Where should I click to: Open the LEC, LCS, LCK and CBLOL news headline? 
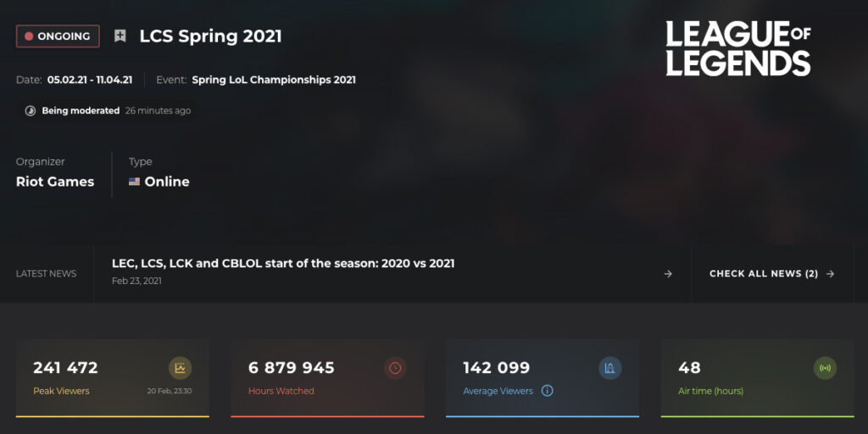[283, 264]
